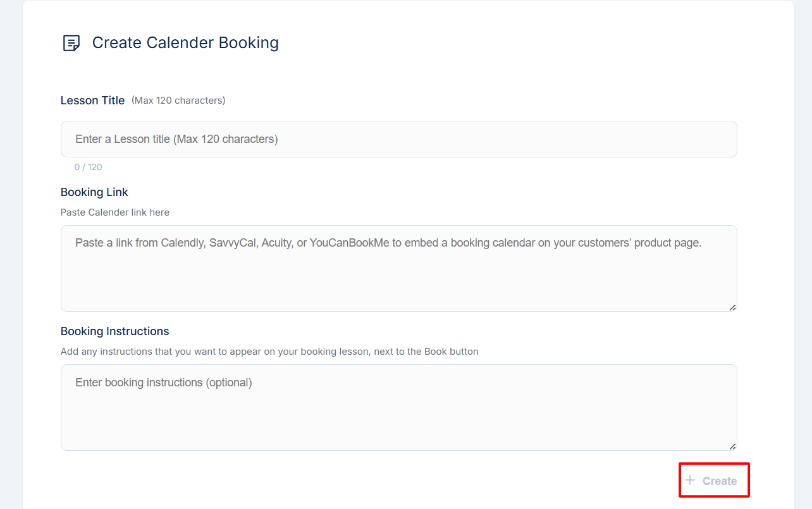The image size is (812, 509).
Task: Grab the Booking Instructions textarea resize handle
Action: coord(732,446)
